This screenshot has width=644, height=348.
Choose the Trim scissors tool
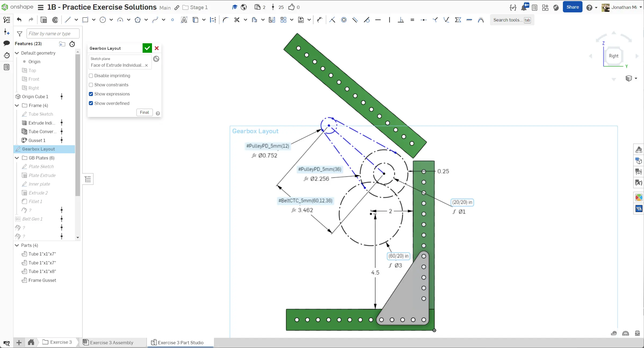pyautogui.click(x=237, y=20)
